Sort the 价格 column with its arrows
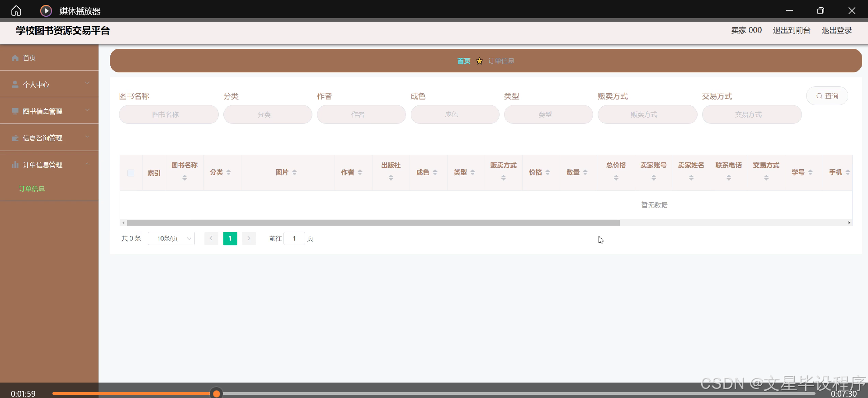The height and width of the screenshot is (398, 868). pyautogui.click(x=547, y=172)
